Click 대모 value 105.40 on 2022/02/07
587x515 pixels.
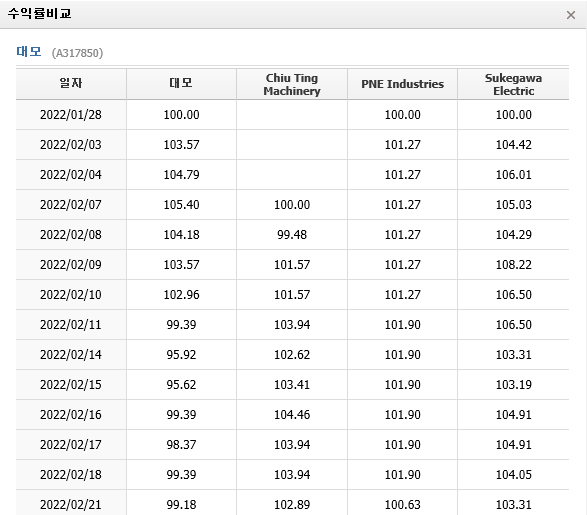pyautogui.click(x=181, y=204)
